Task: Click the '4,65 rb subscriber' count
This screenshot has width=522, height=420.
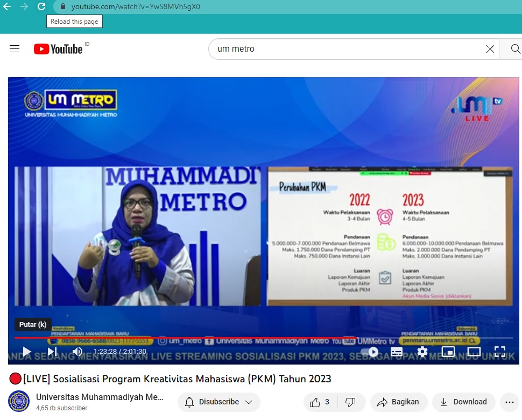Action: [x=61, y=408]
